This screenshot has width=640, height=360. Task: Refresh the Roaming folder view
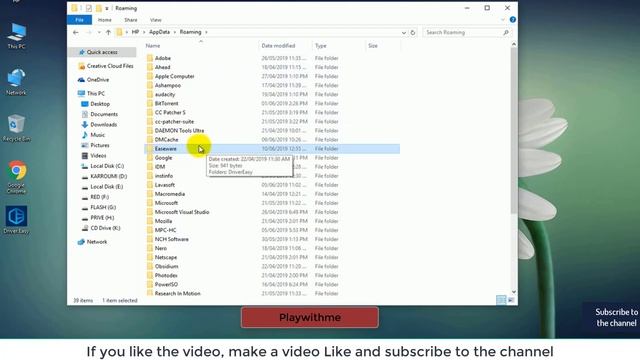[x=413, y=32]
